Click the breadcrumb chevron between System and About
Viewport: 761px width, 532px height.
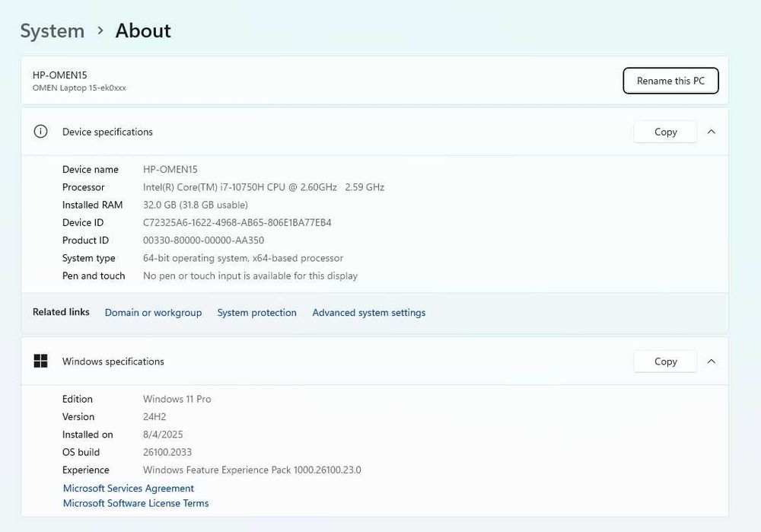(100, 30)
